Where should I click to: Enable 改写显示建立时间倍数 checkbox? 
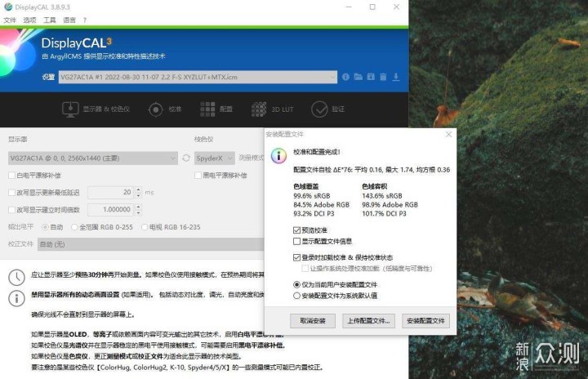click(11, 210)
